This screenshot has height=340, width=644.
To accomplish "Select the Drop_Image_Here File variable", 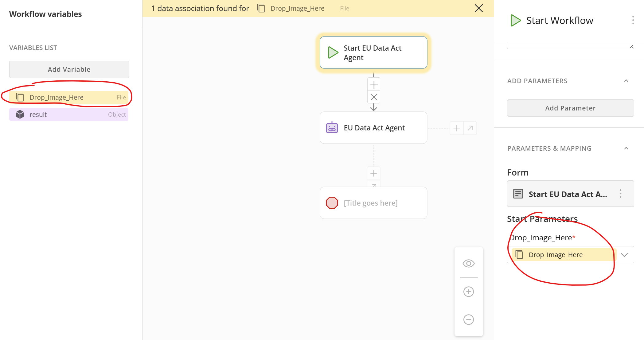I will 69,97.
